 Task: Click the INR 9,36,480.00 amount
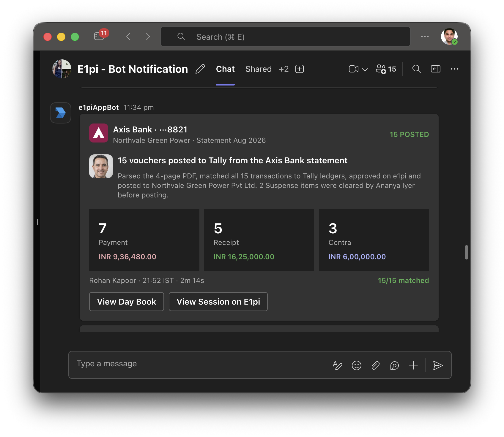coord(127,257)
